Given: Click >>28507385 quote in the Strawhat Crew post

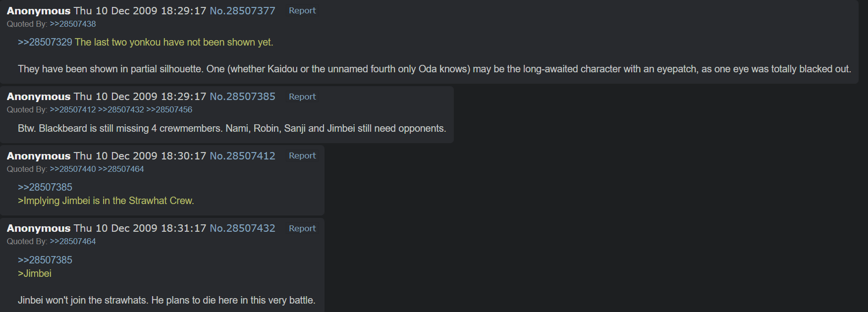Looking at the screenshot, I should (45, 187).
